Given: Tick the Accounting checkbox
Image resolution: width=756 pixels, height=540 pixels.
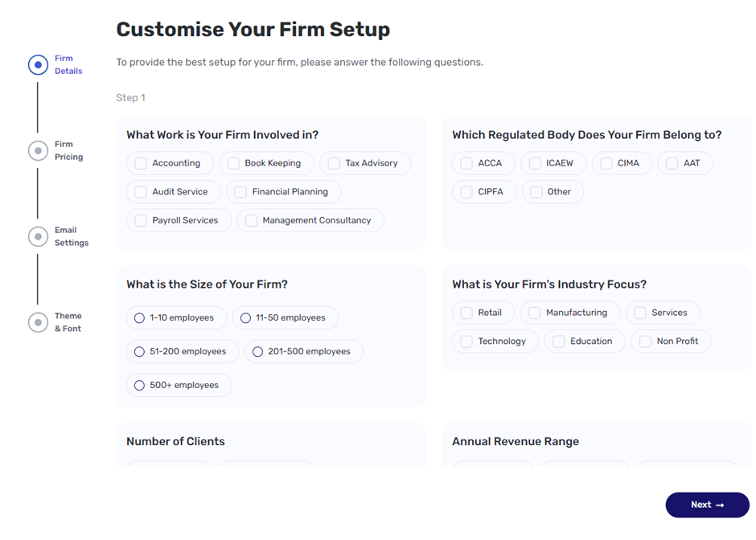Looking at the screenshot, I should pyautogui.click(x=141, y=163).
